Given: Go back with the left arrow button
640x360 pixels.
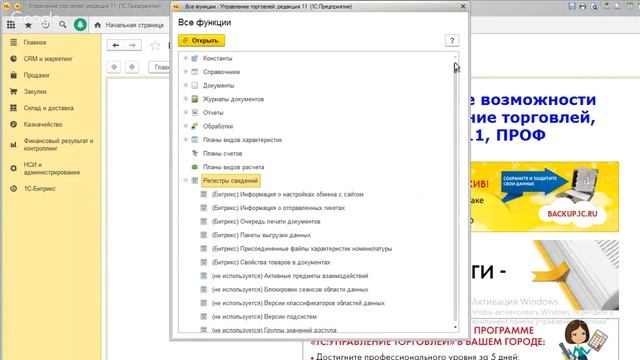Looking at the screenshot, I should pyautogui.click(x=116, y=45).
